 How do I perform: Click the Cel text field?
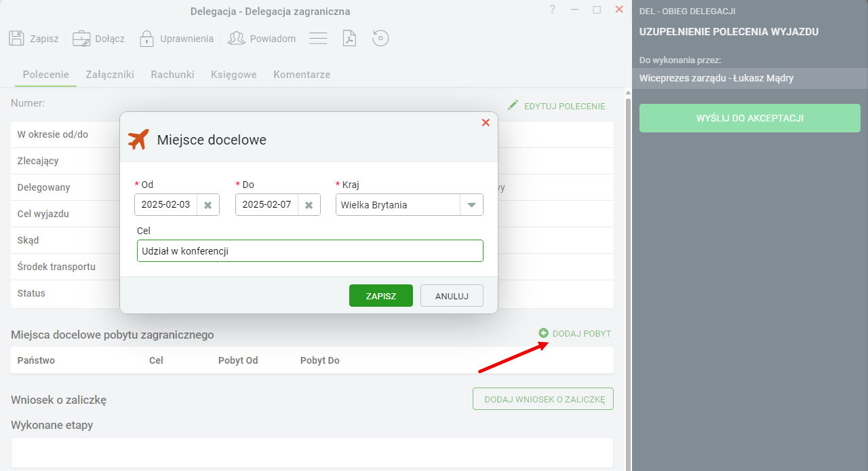pos(310,250)
